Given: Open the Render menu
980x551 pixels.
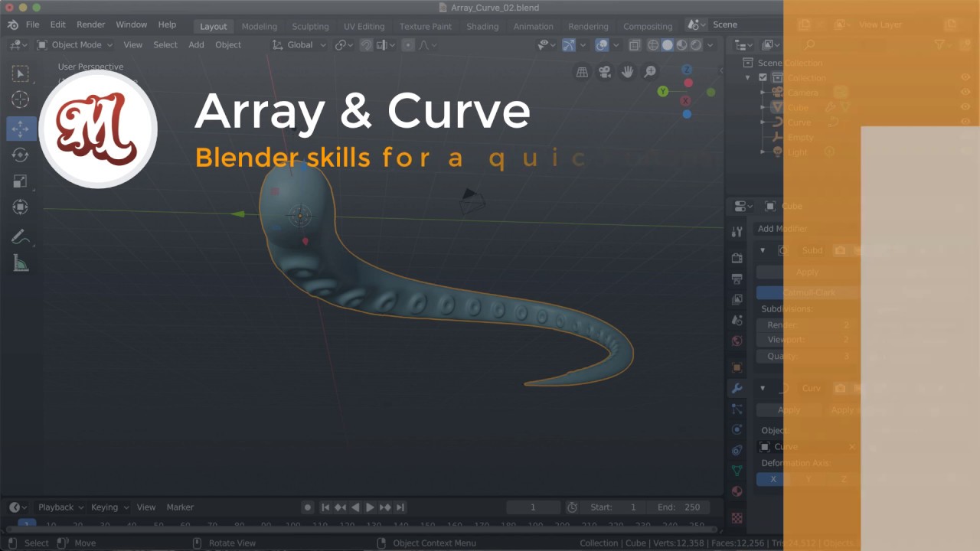Looking at the screenshot, I should tap(91, 24).
